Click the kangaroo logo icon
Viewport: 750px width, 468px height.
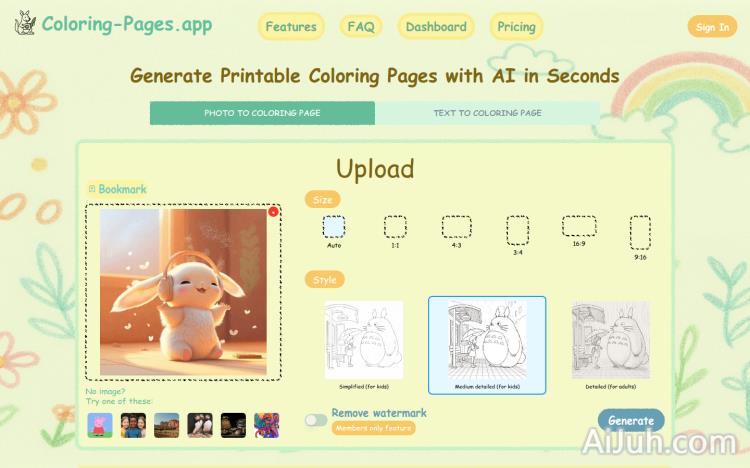point(25,23)
